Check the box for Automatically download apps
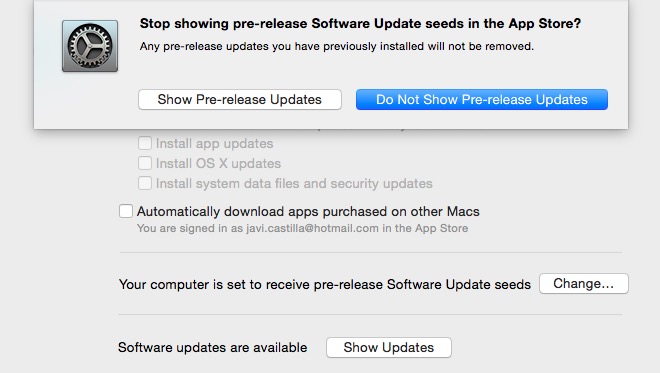 126,211
